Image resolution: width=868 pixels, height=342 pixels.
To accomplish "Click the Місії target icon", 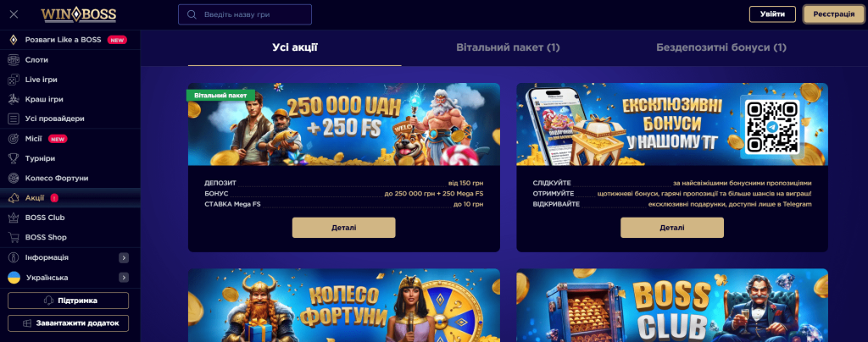I will click(14, 139).
